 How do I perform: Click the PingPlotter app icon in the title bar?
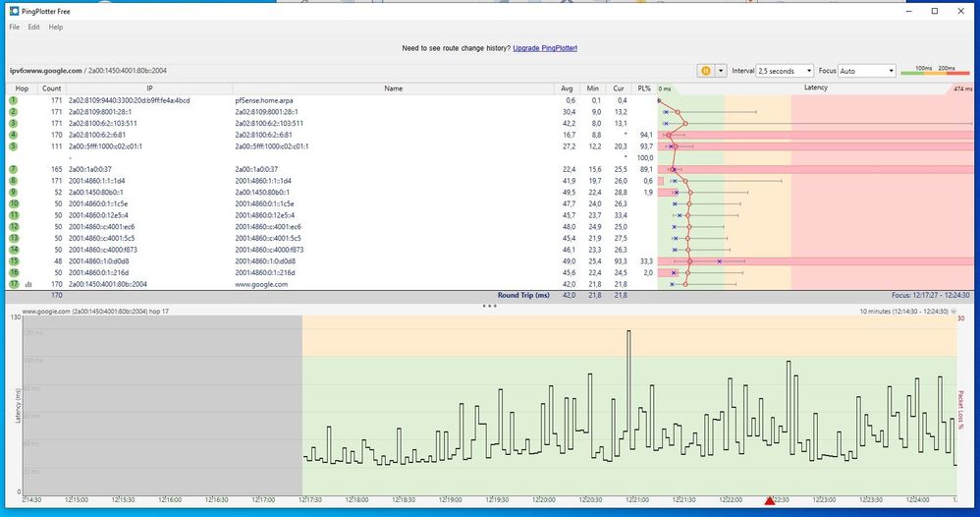(x=14, y=11)
